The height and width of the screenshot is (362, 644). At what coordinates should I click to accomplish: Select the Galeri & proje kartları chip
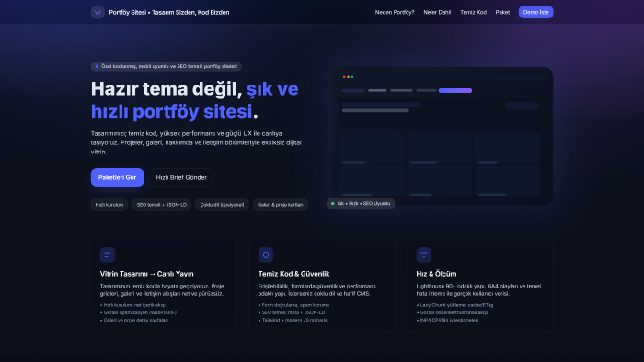280,205
